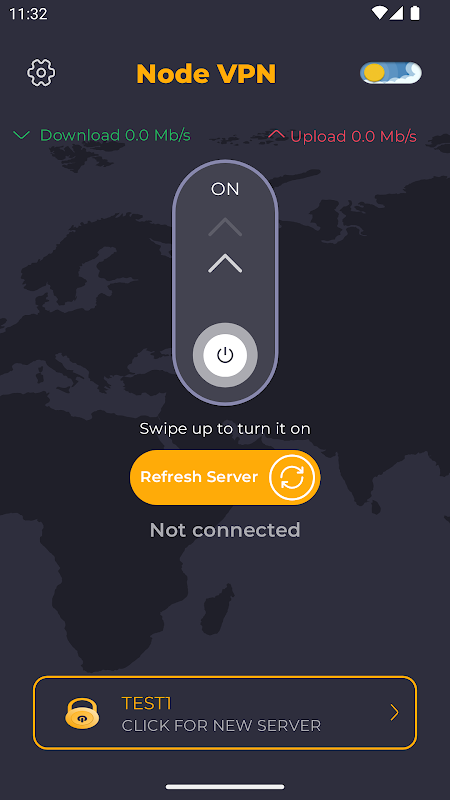450x800 pixels.
Task: Click the circular refresh arrows icon
Action: (292, 478)
